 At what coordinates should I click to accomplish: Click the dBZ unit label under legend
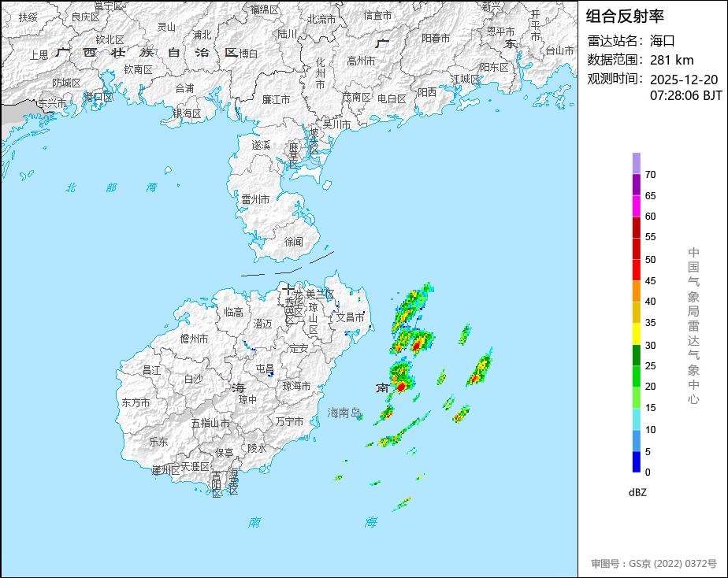click(637, 492)
